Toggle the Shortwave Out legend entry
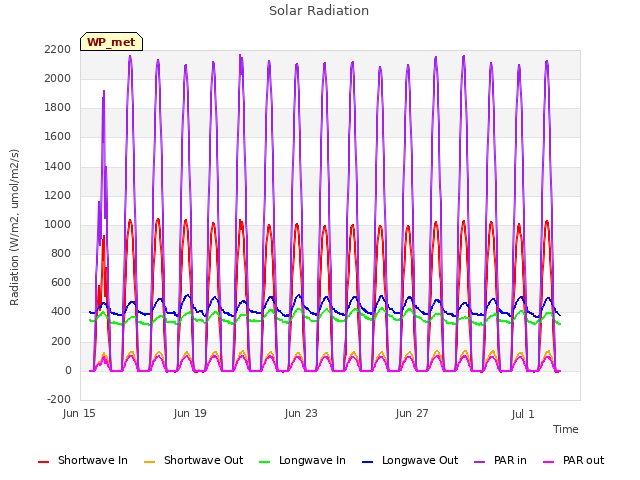This screenshot has height=480, width=640. click(x=193, y=460)
